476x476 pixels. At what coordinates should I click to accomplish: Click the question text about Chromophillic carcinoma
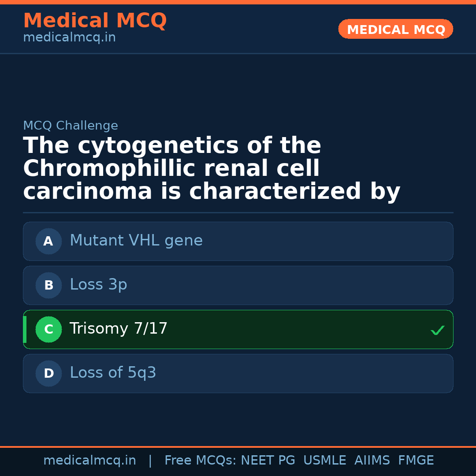click(x=212, y=169)
